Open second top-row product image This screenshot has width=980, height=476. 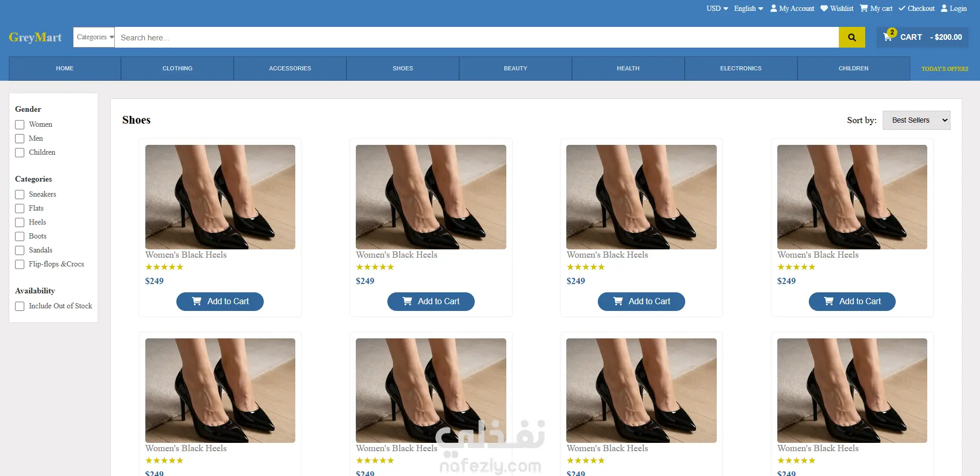click(x=431, y=197)
